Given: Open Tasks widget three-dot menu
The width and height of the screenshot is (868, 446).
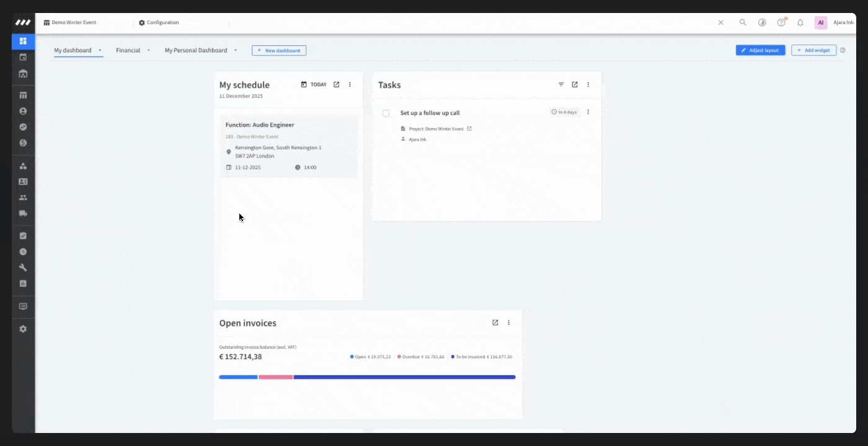Looking at the screenshot, I should (588, 85).
